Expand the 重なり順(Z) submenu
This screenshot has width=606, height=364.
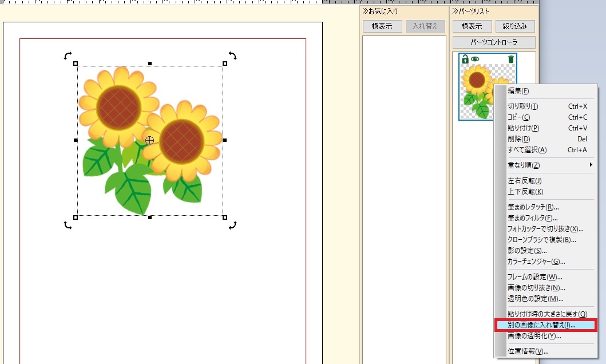pos(546,165)
